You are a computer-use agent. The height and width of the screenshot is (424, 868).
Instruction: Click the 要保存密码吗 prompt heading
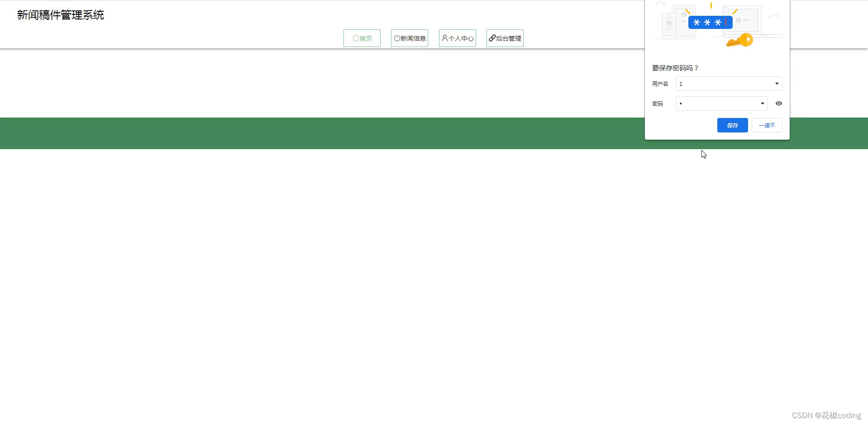675,68
